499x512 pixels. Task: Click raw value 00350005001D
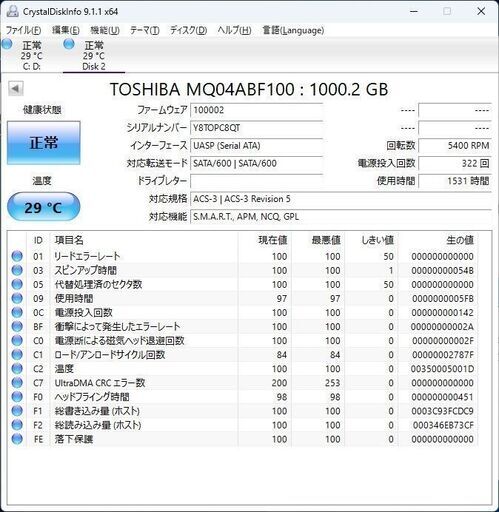[x=442, y=369]
